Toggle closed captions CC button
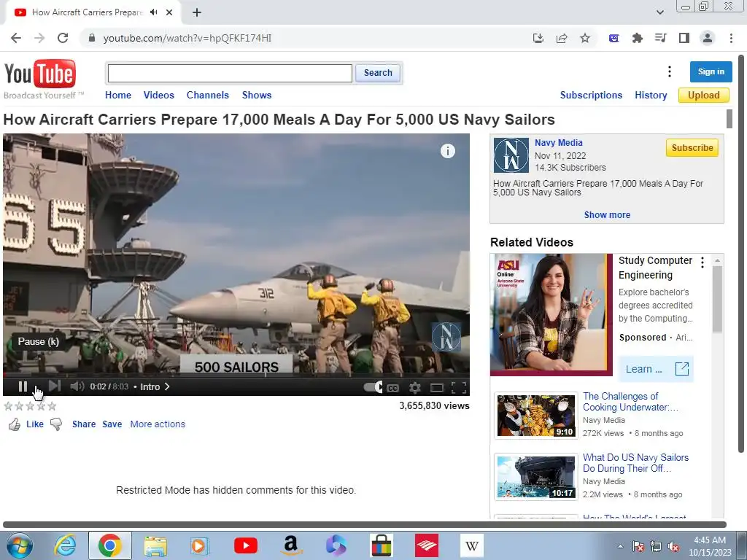 392,388
